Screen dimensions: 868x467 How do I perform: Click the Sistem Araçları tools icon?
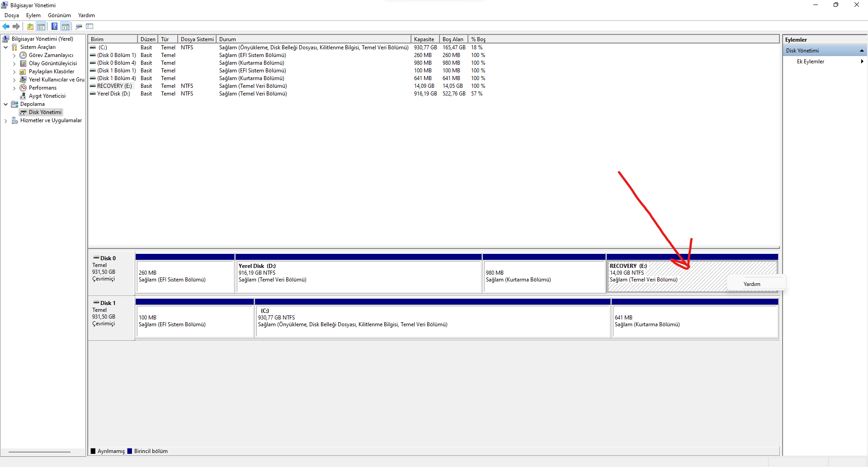tap(14, 47)
